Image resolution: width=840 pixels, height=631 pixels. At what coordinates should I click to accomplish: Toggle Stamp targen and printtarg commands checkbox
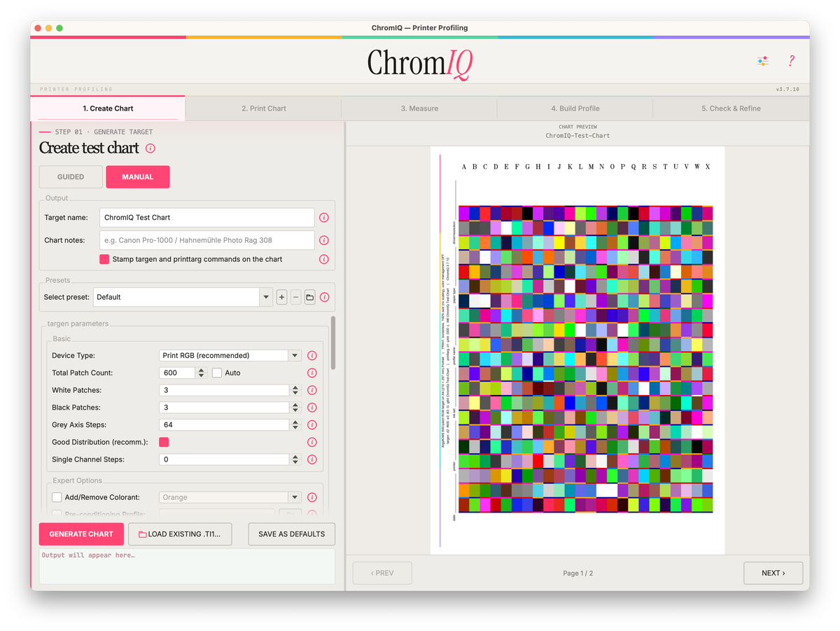click(104, 259)
